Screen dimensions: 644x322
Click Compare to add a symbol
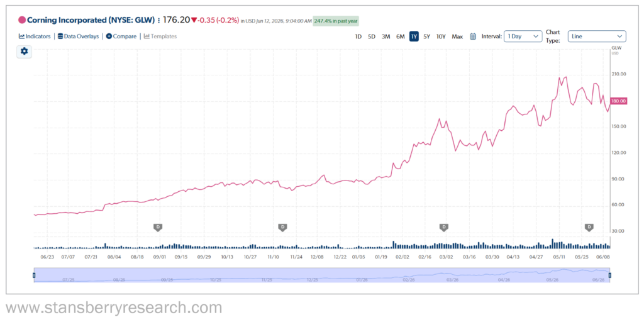[x=121, y=36]
